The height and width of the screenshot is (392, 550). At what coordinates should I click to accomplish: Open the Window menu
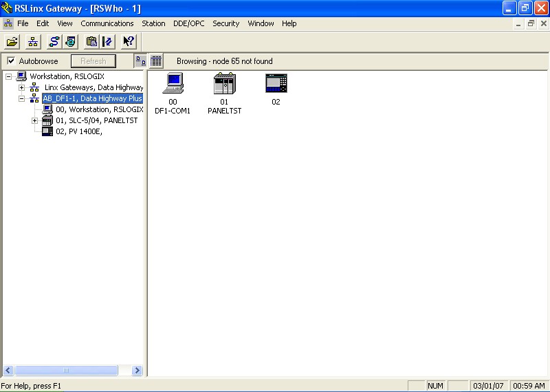261,23
